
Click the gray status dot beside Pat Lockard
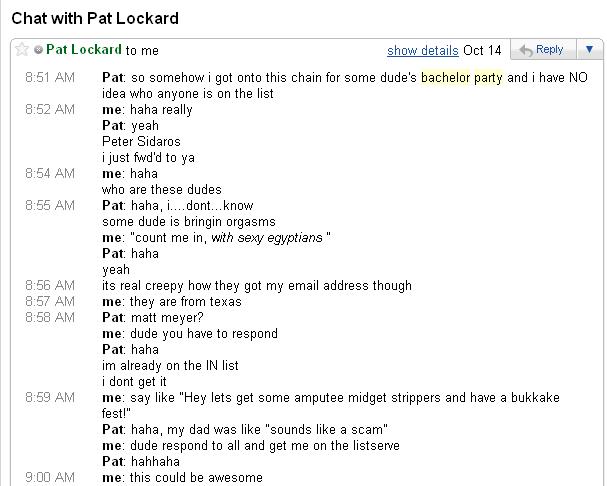(x=38, y=49)
